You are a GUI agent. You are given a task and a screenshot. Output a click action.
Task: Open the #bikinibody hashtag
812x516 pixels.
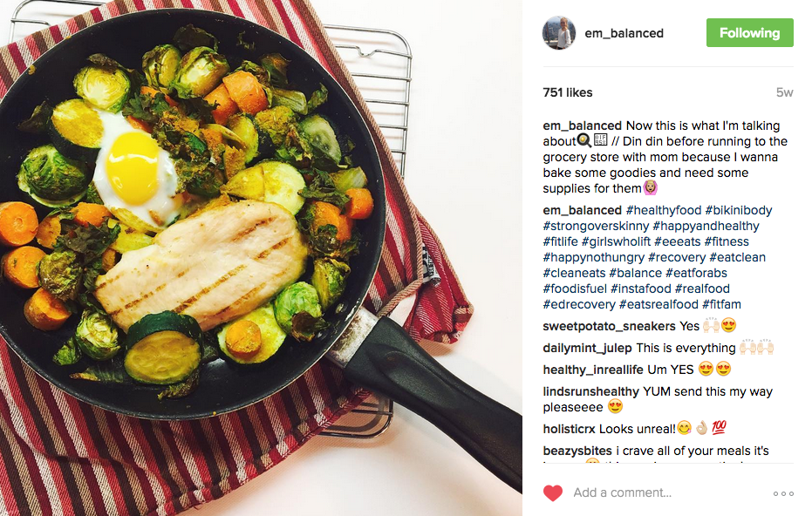click(739, 210)
